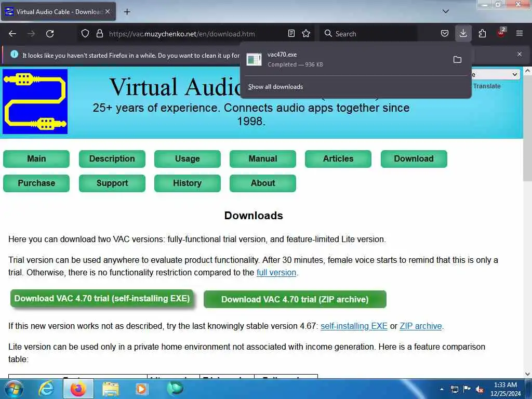The height and width of the screenshot is (399, 532).
Task: Open a new tab with plus icon
Action: [127, 12]
